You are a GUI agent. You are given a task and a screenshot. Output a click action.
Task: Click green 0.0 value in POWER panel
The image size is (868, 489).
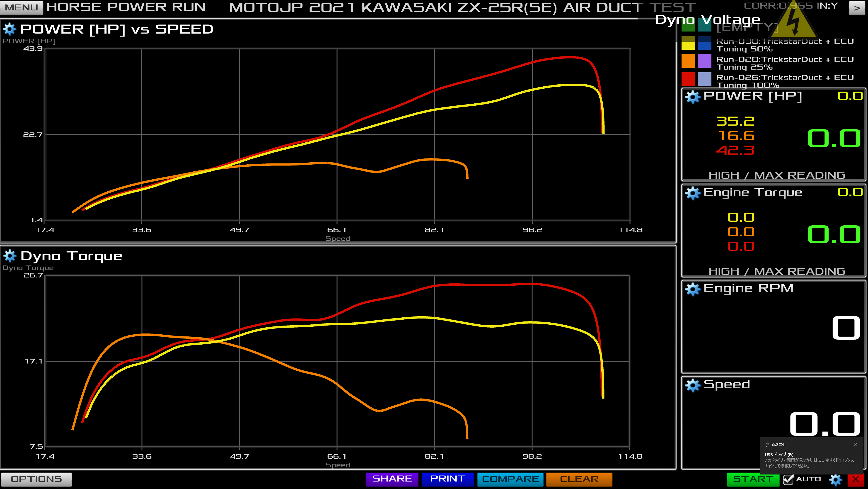point(834,138)
